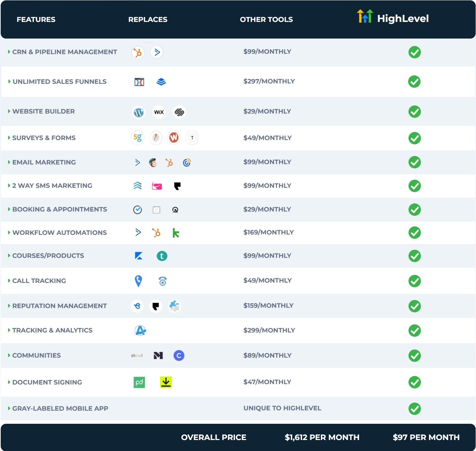Click the Reputation Management feature label
Viewport: 476px width, 451px height.
pyautogui.click(x=59, y=306)
